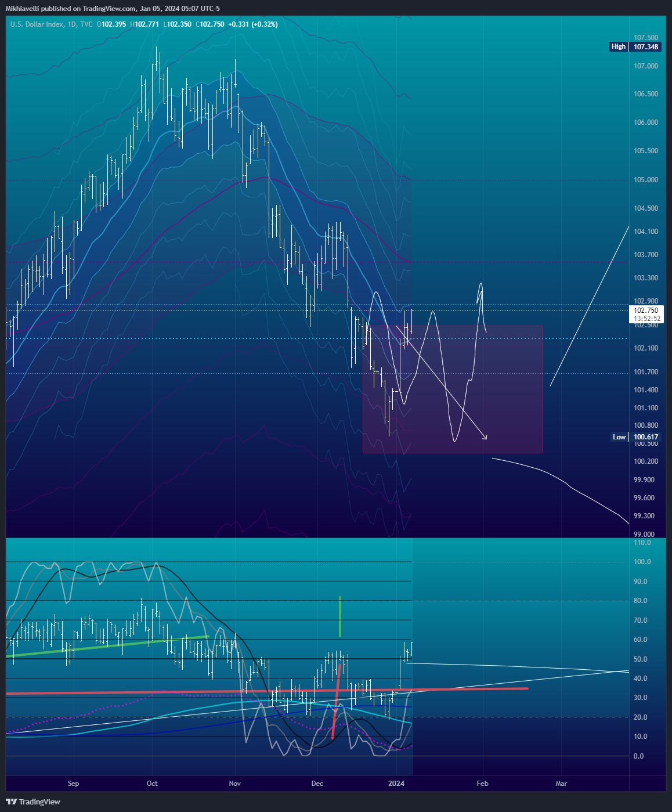Click the high price tag '107.348'
This screenshot has width=672, height=812.
point(646,46)
